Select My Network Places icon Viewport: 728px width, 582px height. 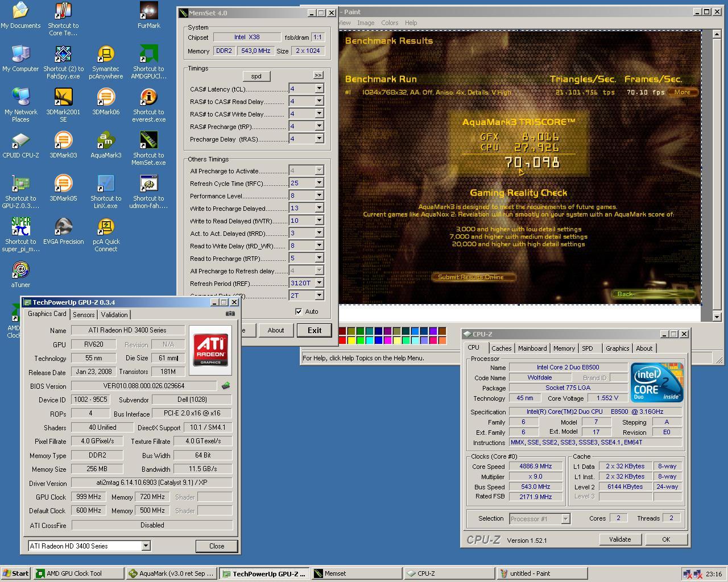[20, 105]
